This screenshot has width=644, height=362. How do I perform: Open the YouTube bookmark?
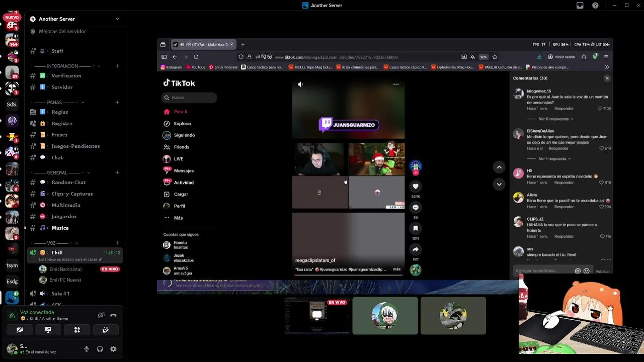tap(196, 67)
